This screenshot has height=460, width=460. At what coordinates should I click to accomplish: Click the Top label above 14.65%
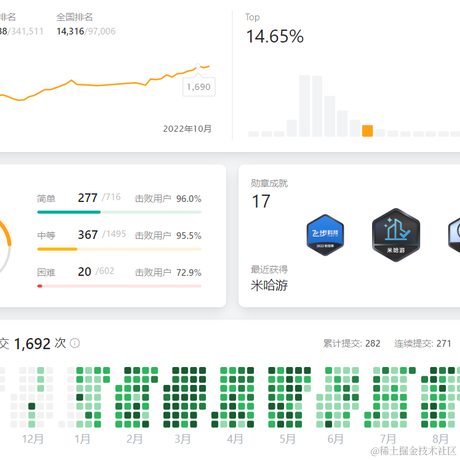coord(253,17)
